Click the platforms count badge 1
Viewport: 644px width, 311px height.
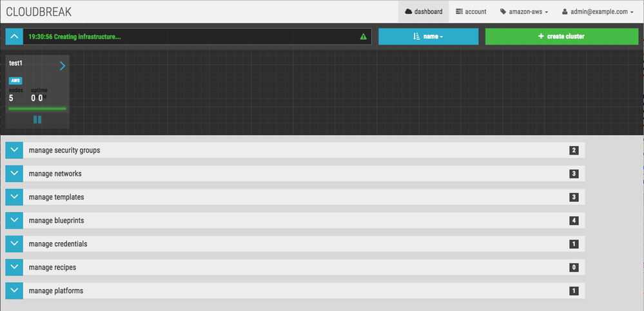574,291
